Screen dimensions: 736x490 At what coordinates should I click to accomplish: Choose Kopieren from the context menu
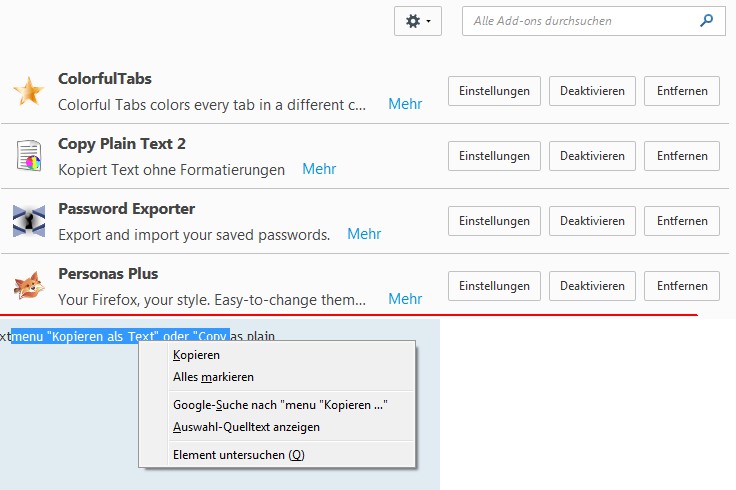coord(196,355)
